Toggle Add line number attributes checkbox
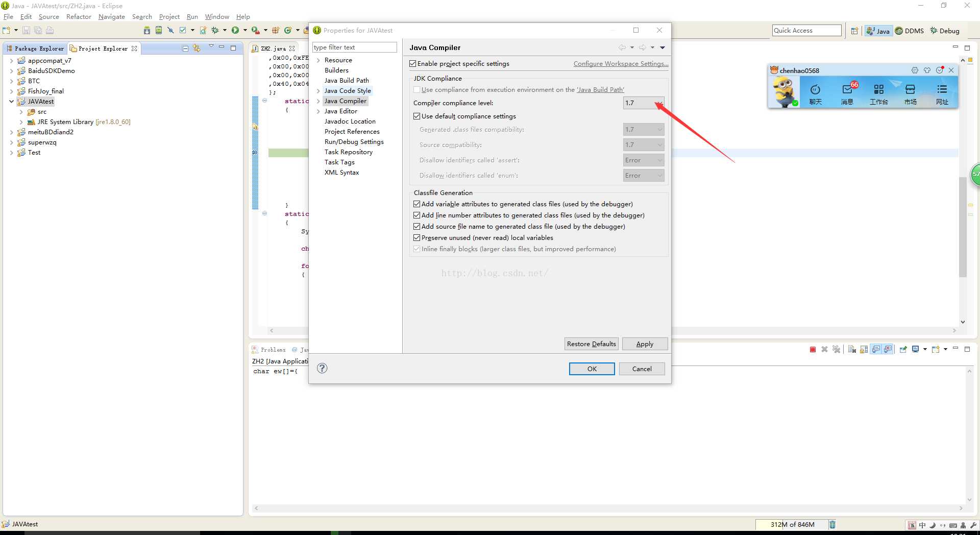Viewport: 980px width, 535px height. pos(416,215)
